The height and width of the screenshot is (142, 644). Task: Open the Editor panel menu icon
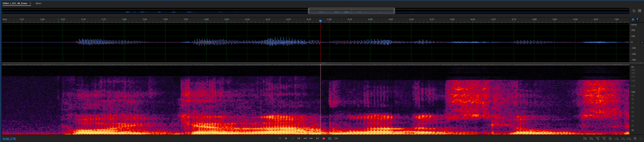tap(30, 4)
